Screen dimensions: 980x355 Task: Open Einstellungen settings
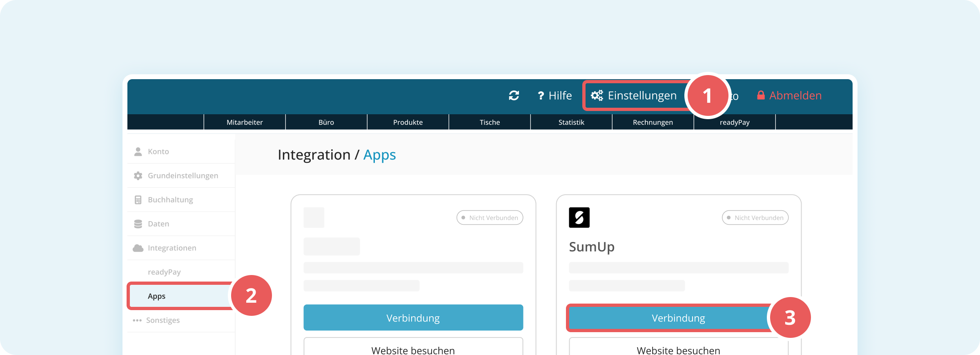pyautogui.click(x=634, y=95)
